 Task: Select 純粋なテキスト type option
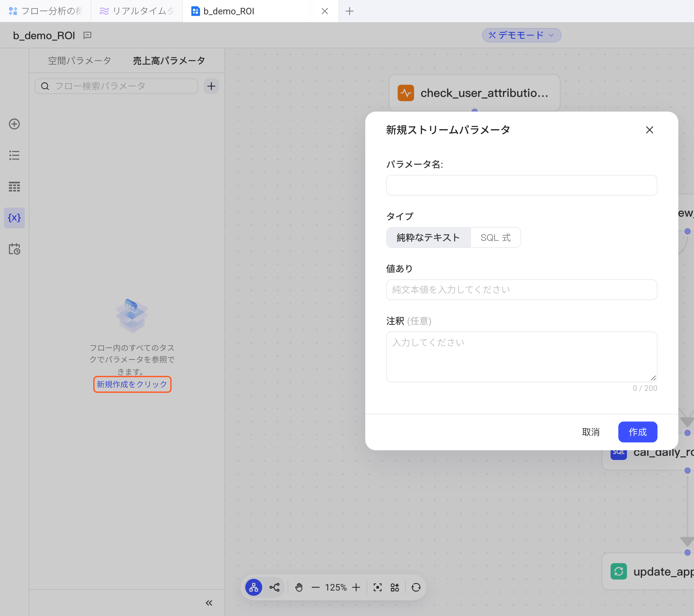(428, 238)
